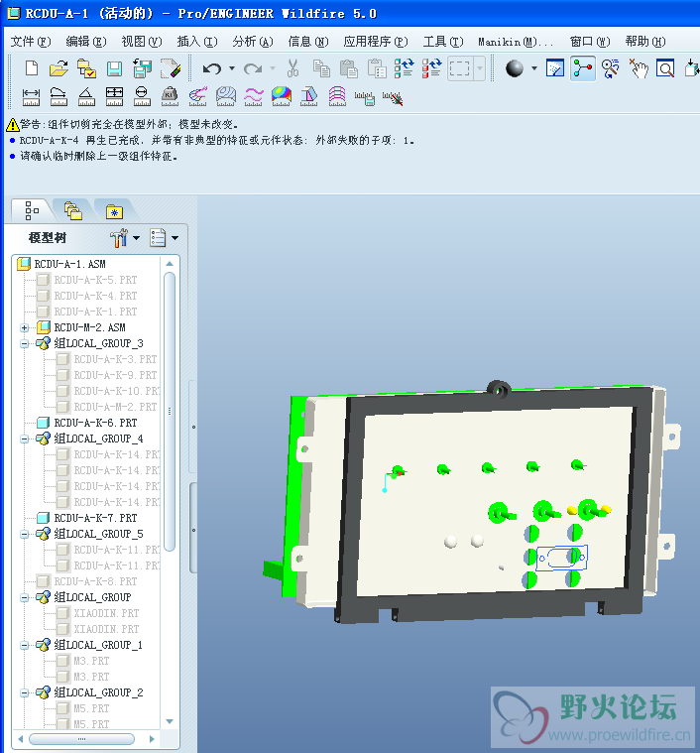This screenshot has width=700, height=753.
Task: Switch to the Folder Browser tab
Action: pos(73,210)
